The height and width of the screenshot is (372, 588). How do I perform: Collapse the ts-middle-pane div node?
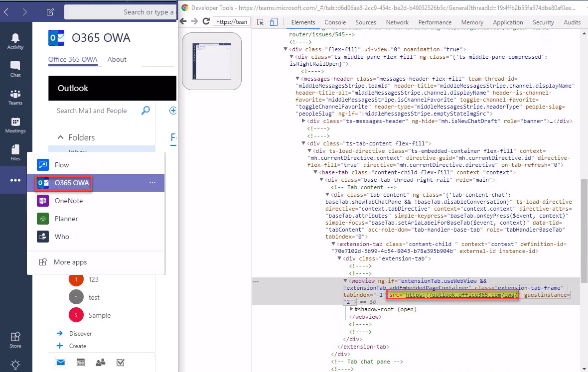pos(292,57)
